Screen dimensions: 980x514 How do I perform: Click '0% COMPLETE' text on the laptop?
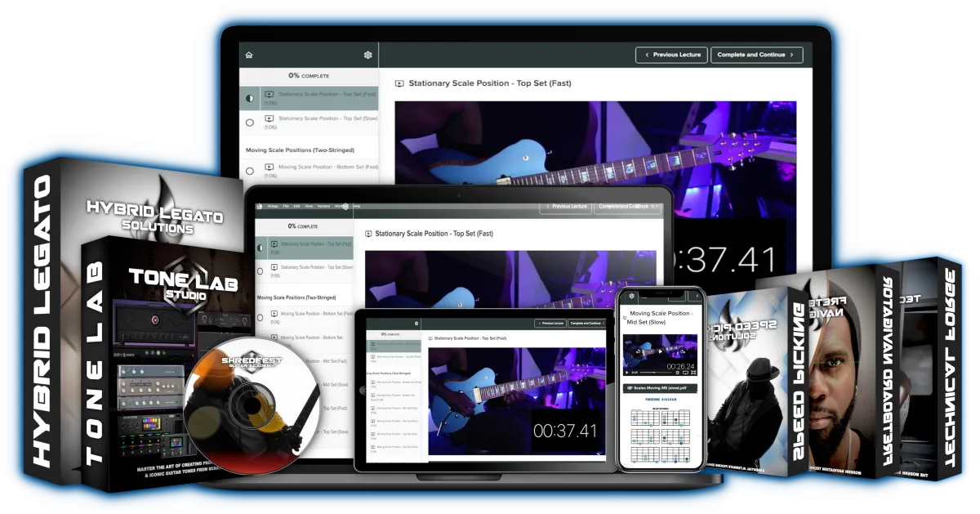(x=303, y=226)
